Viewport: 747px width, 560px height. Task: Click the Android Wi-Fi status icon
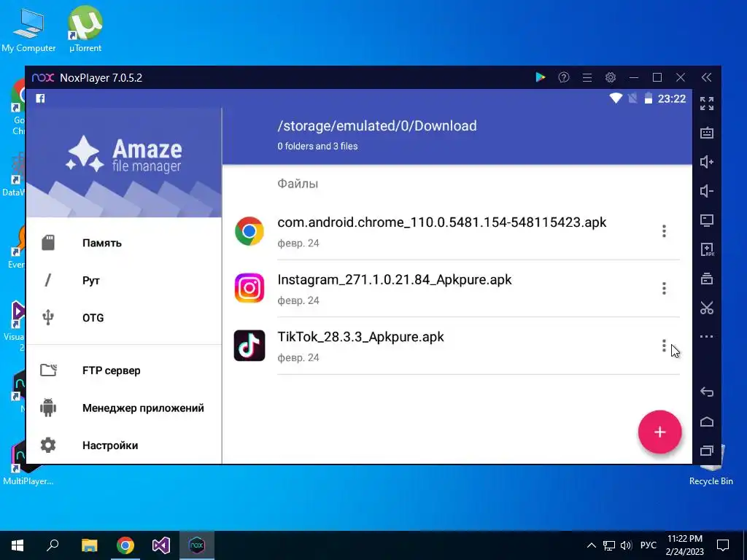tap(616, 98)
